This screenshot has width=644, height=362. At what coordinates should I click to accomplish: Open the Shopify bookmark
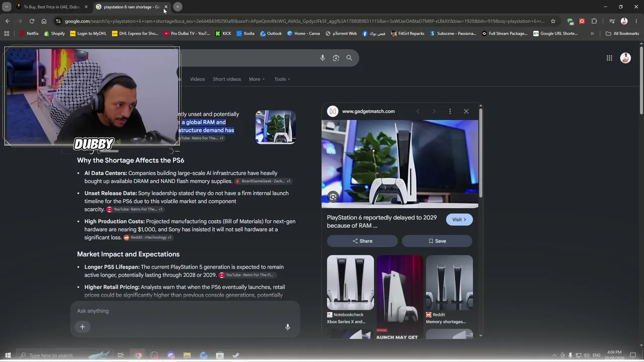click(54, 34)
